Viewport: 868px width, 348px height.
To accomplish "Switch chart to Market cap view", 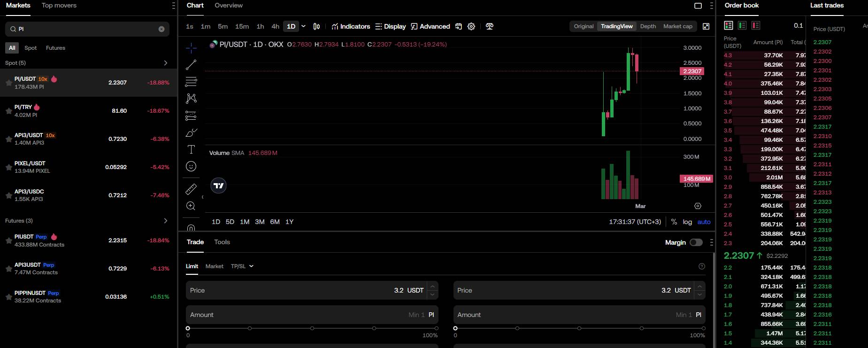I will pyautogui.click(x=677, y=26).
